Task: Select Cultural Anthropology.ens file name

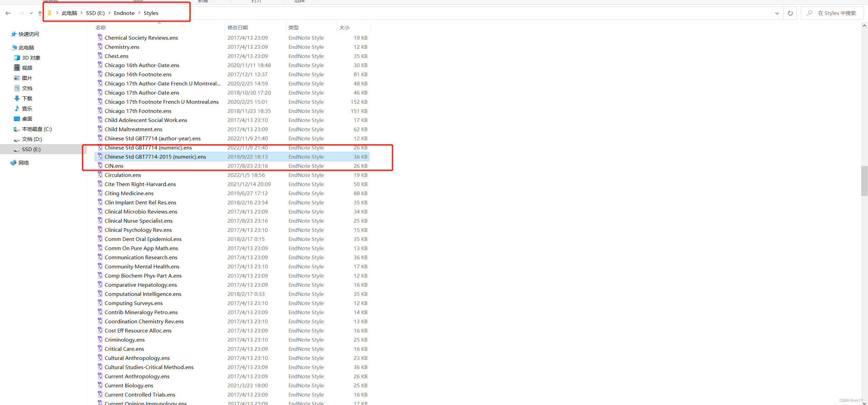Action: (x=137, y=358)
